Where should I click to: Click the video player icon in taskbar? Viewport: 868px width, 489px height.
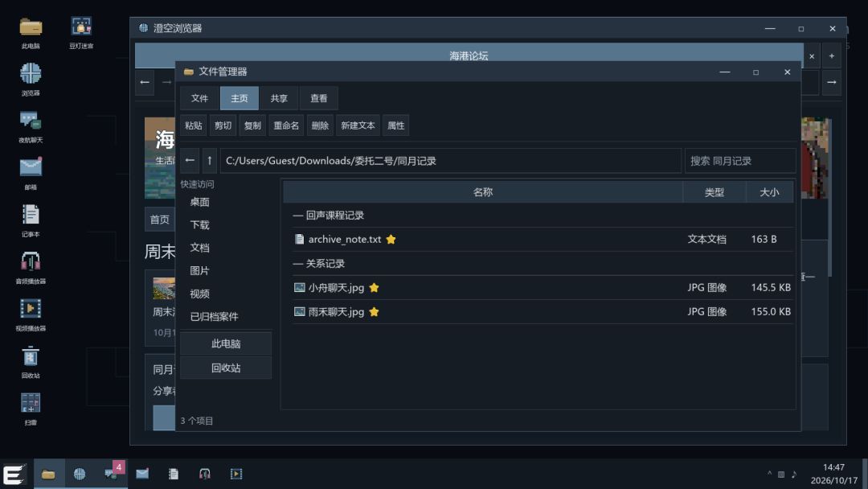236,474
